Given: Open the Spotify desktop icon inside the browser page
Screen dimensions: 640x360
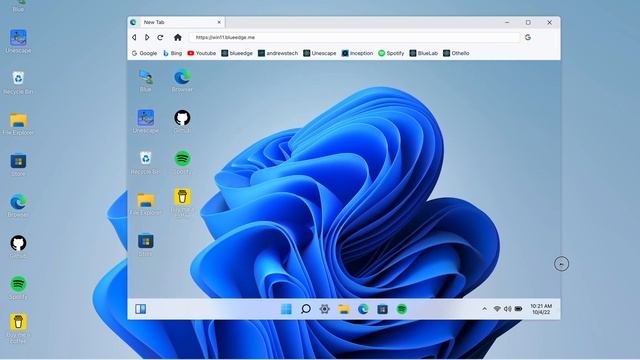Looking at the screenshot, I should 182,162.
